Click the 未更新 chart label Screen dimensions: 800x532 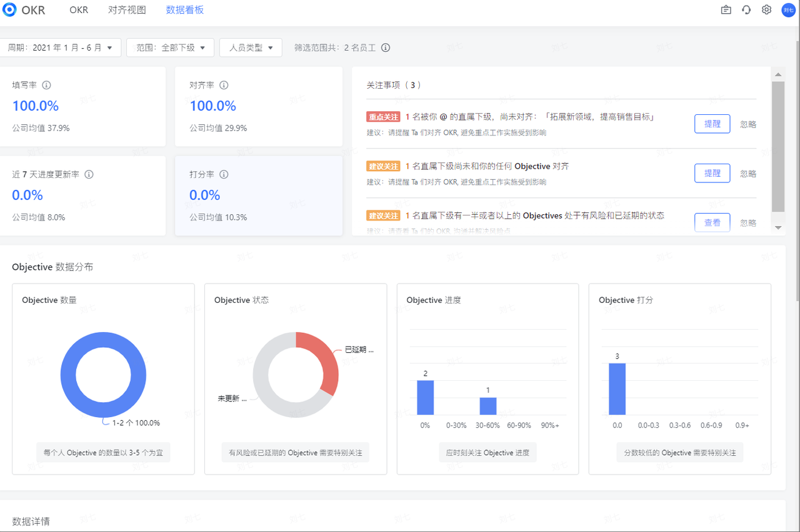click(x=232, y=398)
